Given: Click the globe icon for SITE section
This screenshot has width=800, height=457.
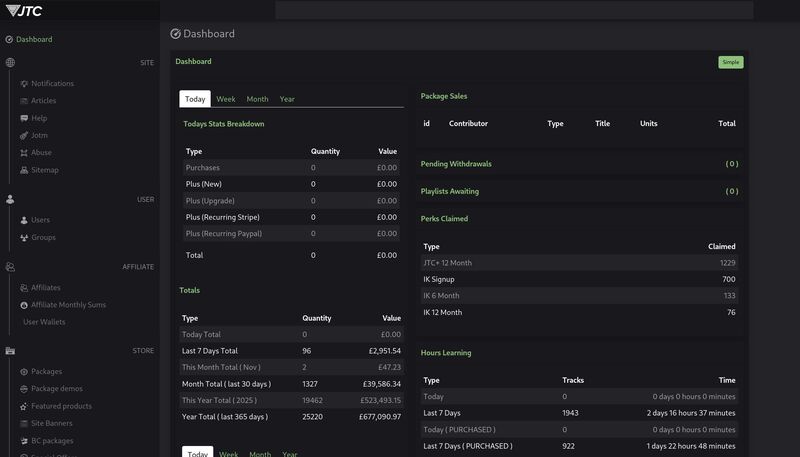Looking at the screenshot, I should [x=10, y=62].
